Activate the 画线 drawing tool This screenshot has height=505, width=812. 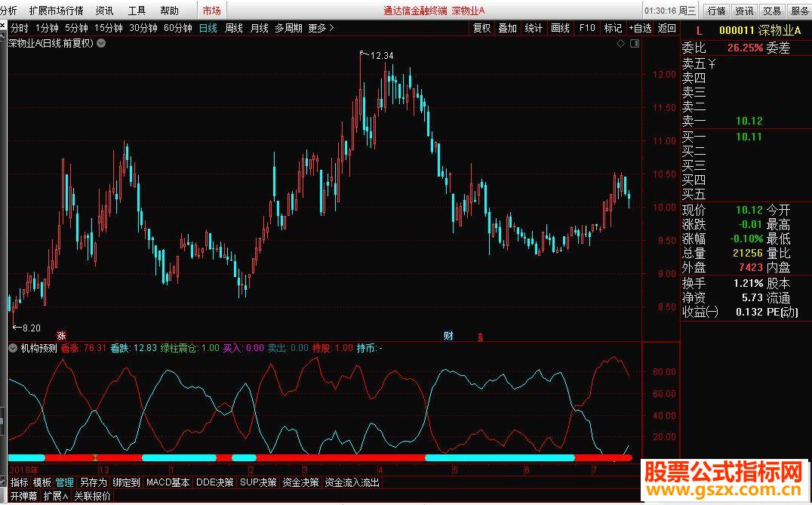(x=560, y=28)
